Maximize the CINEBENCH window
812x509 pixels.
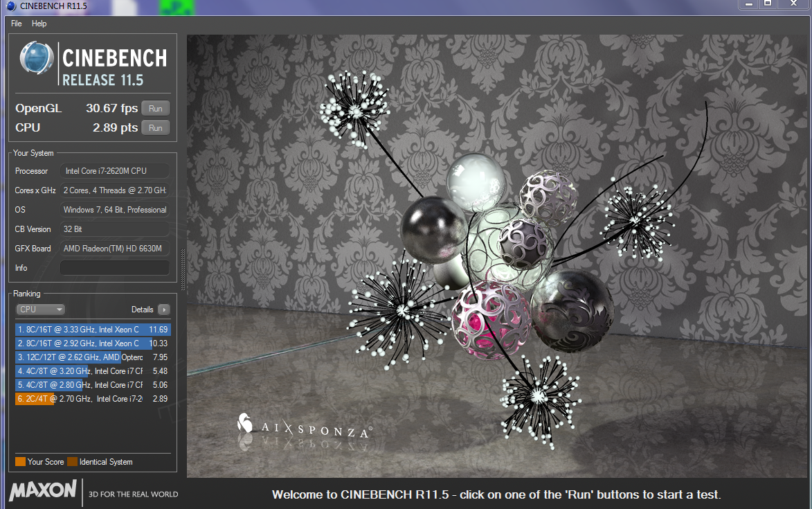point(768,4)
